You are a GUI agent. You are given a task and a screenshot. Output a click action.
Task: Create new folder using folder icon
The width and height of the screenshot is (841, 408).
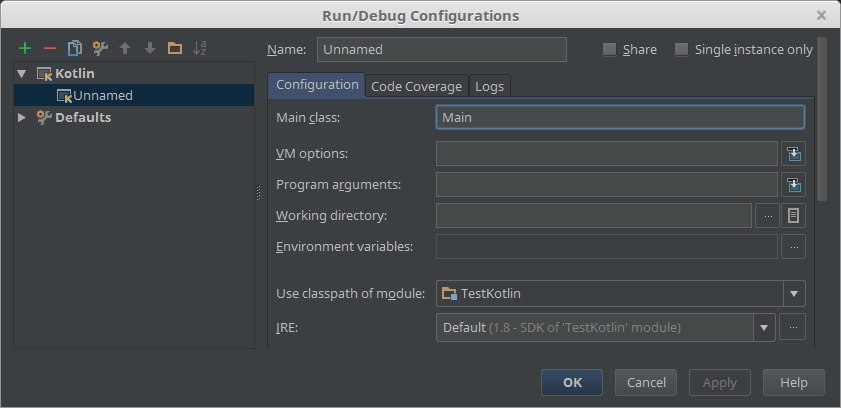click(x=175, y=49)
